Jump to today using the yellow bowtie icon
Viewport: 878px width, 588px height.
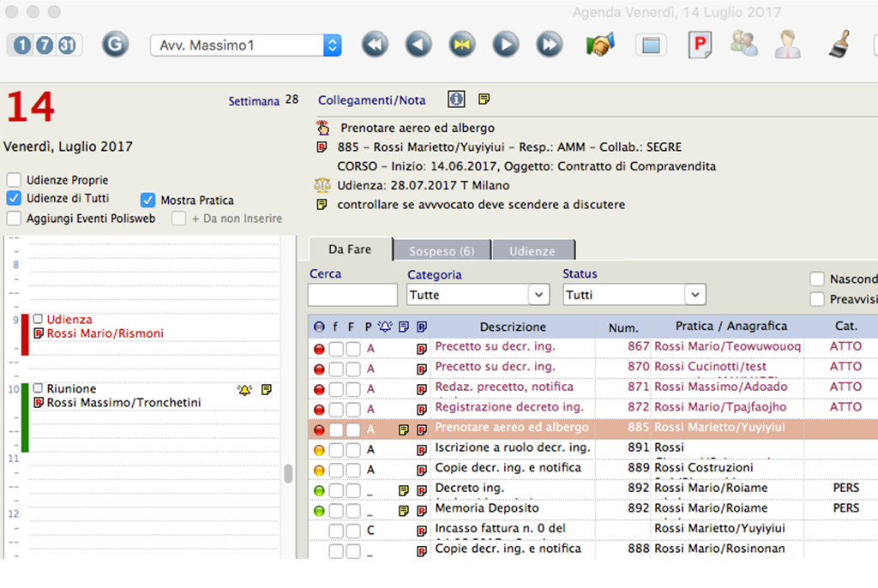click(461, 44)
